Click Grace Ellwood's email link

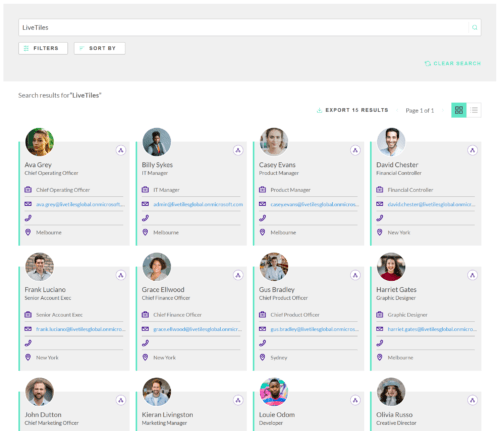[198, 329]
